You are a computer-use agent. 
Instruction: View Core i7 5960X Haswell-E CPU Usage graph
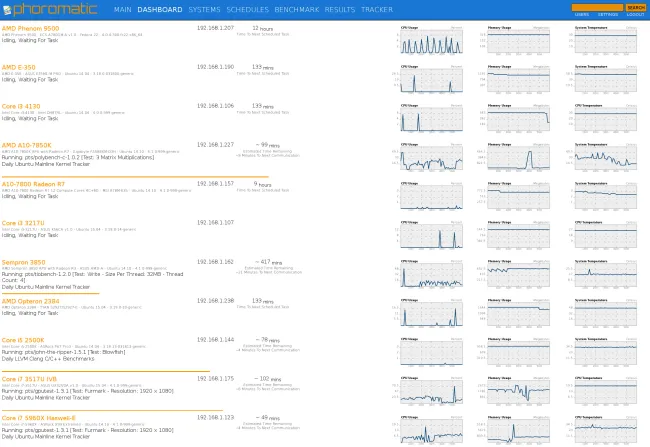point(431,430)
